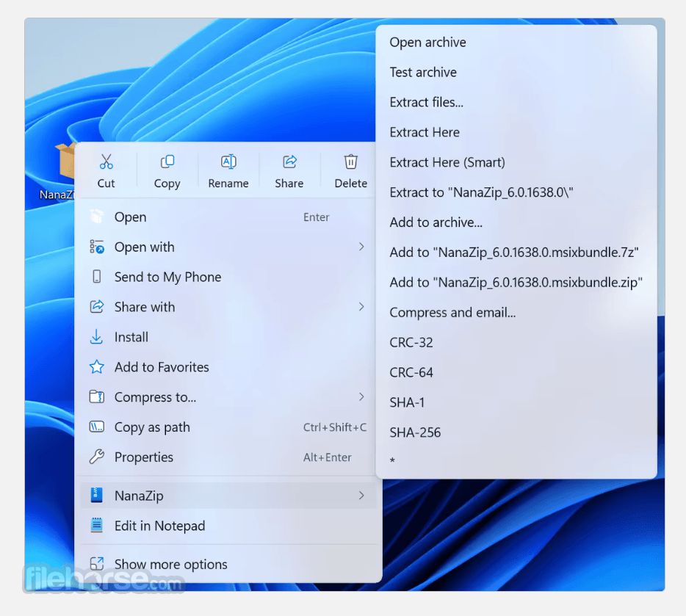Expand the NanaZip submenu chevron
Screen dimensions: 686x616
click(x=361, y=496)
